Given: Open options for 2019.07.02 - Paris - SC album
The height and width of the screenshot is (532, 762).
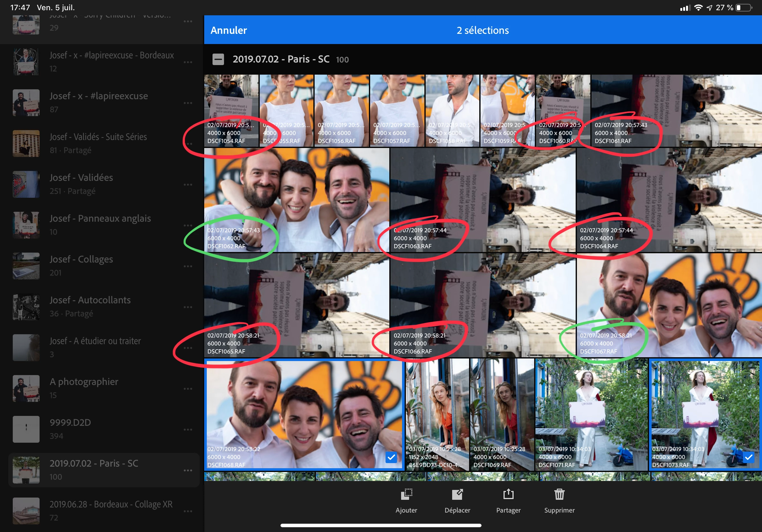Looking at the screenshot, I should point(188,470).
